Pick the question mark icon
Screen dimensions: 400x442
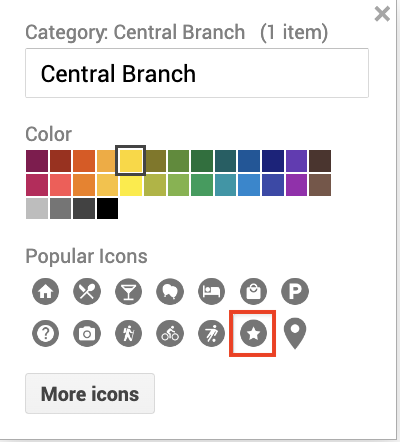pos(46,333)
